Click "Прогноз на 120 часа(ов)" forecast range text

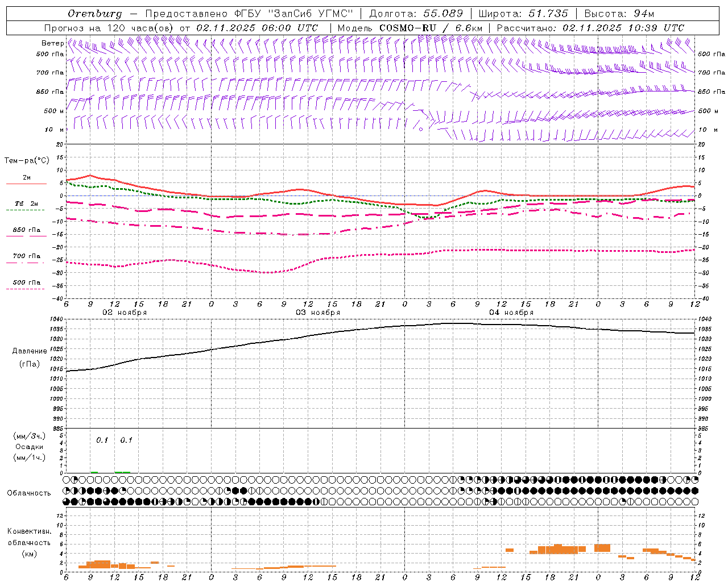click(109, 28)
